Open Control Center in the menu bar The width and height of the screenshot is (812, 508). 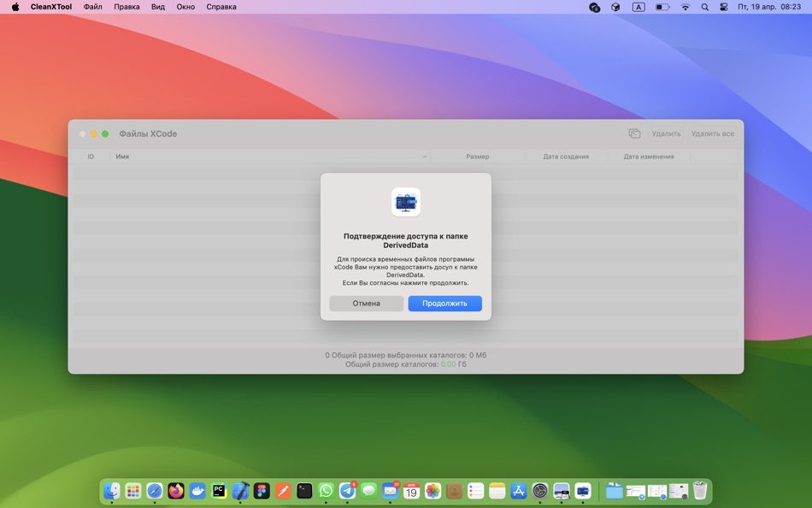click(x=723, y=7)
